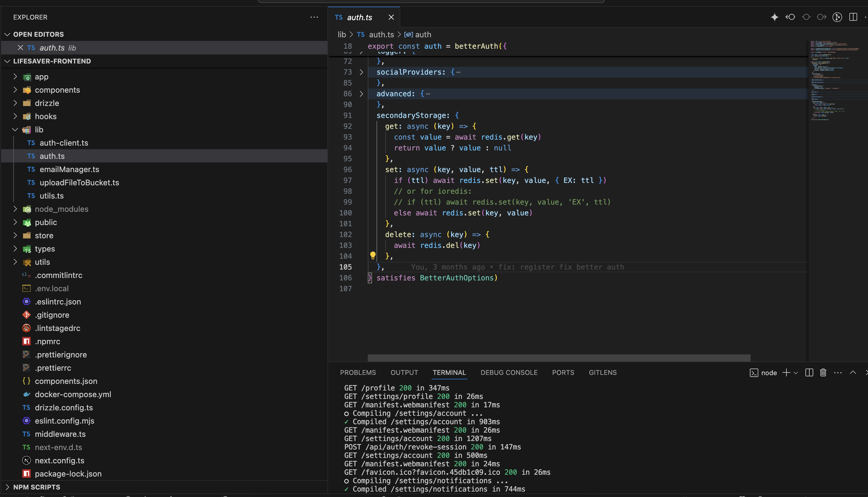868x497 pixels.
Task: Expand the public folder
Action: pyautogui.click(x=164, y=222)
